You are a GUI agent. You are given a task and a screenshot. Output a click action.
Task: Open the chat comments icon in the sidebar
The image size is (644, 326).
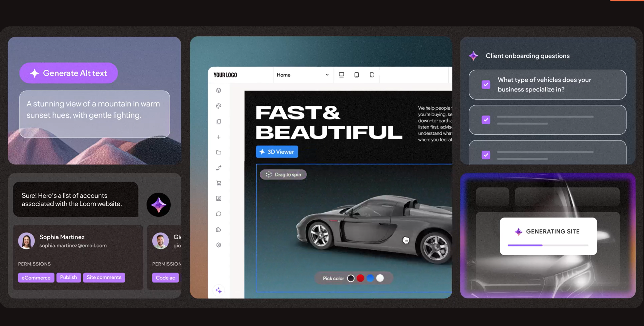219,214
